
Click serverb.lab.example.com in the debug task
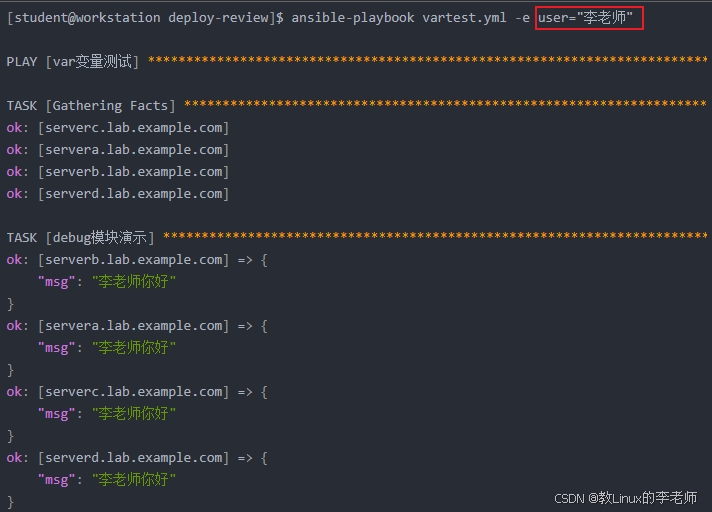[134, 260]
